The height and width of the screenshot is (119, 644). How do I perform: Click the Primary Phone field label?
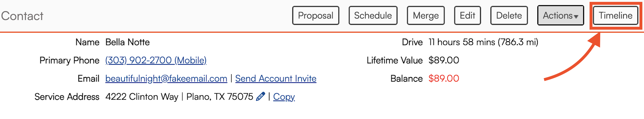coord(69,60)
